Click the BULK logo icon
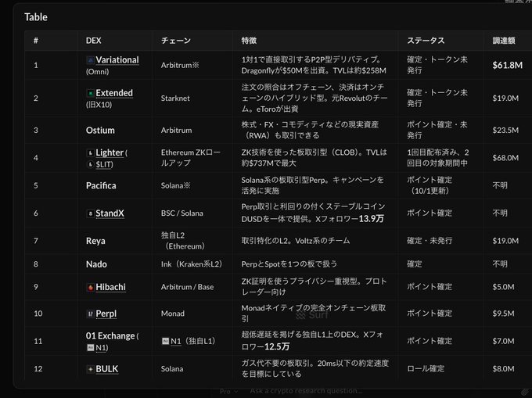This screenshot has height=398, width=532. click(x=90, y=369)
